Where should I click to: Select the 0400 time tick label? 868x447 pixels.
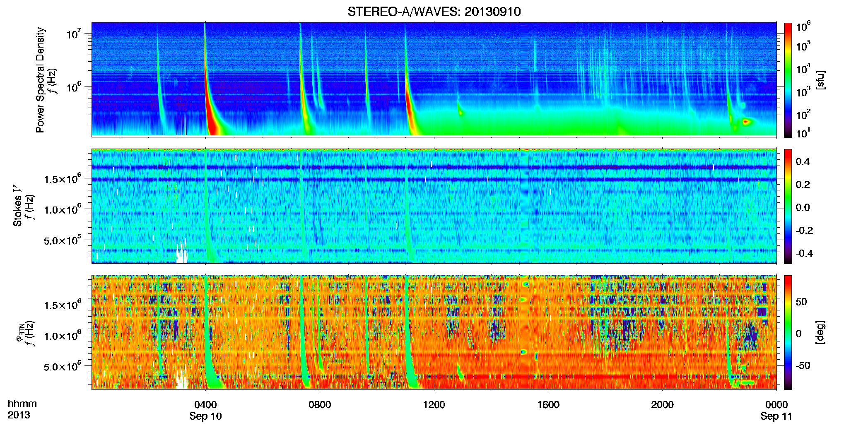tap(205, 405)
